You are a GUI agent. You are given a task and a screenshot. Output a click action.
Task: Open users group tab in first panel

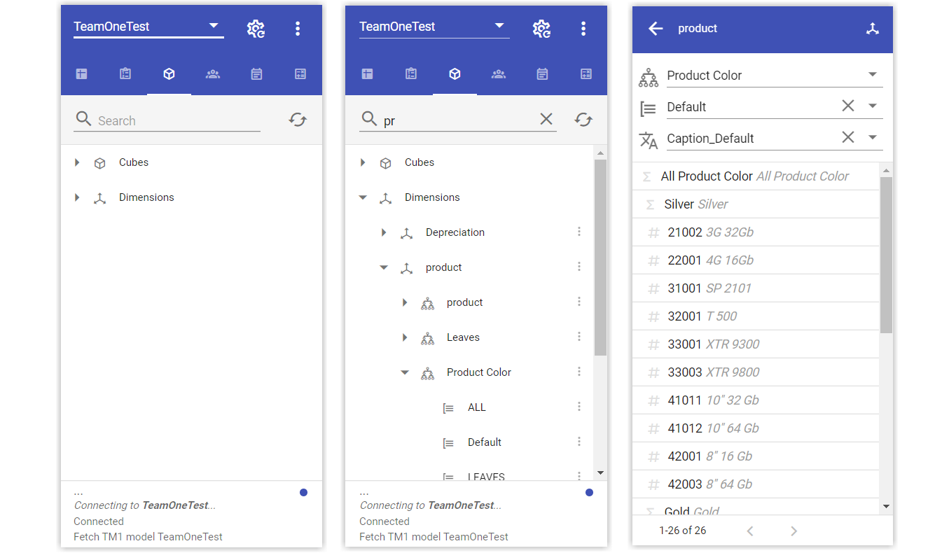(x=213, y=73)
